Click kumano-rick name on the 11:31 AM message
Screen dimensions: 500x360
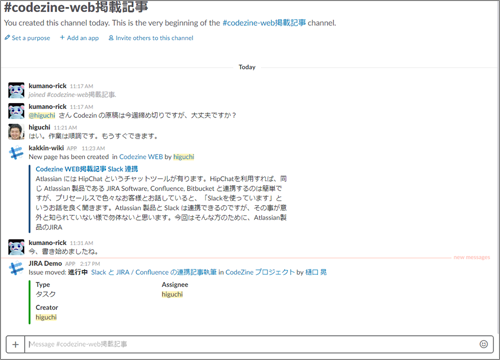[x=47, y=243]
